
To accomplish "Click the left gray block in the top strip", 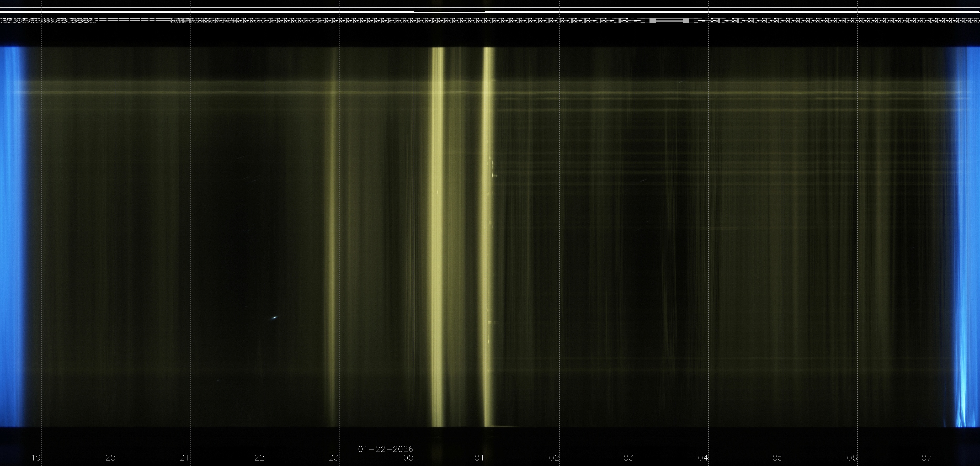I will pos(652,20).
